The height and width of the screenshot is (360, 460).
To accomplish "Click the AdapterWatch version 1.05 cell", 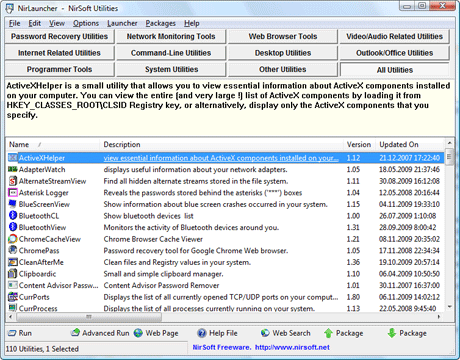I will click(353, 170).
